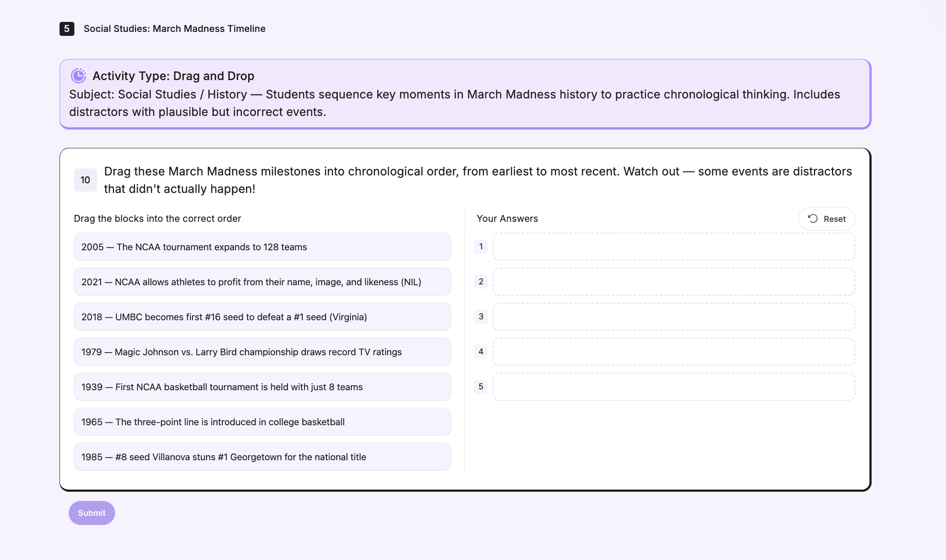Screen dimensions: 946x560
Task: Select the 1939 first NCAA tournament block
Action: coord(262,387)
